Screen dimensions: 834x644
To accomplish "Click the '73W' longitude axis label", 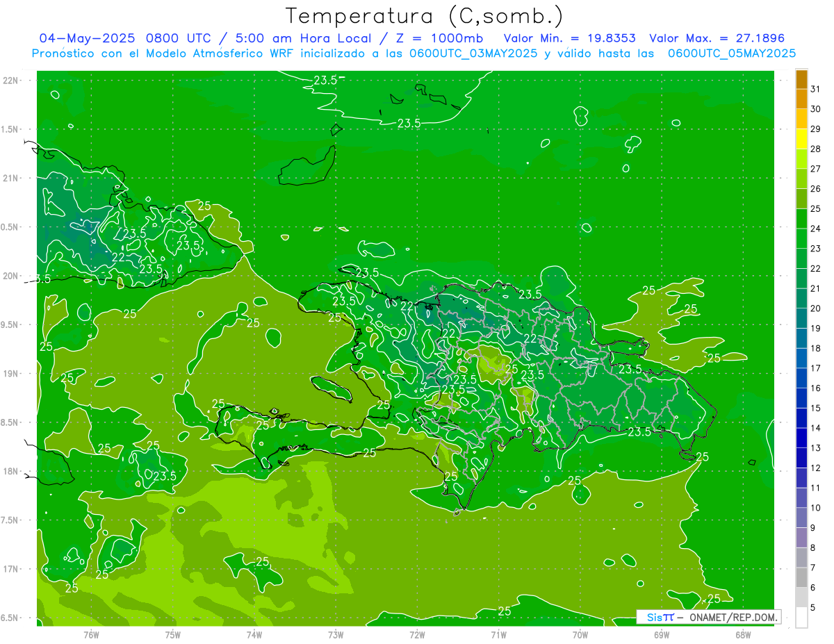I will pyautogui.click(x=336, y=635).
